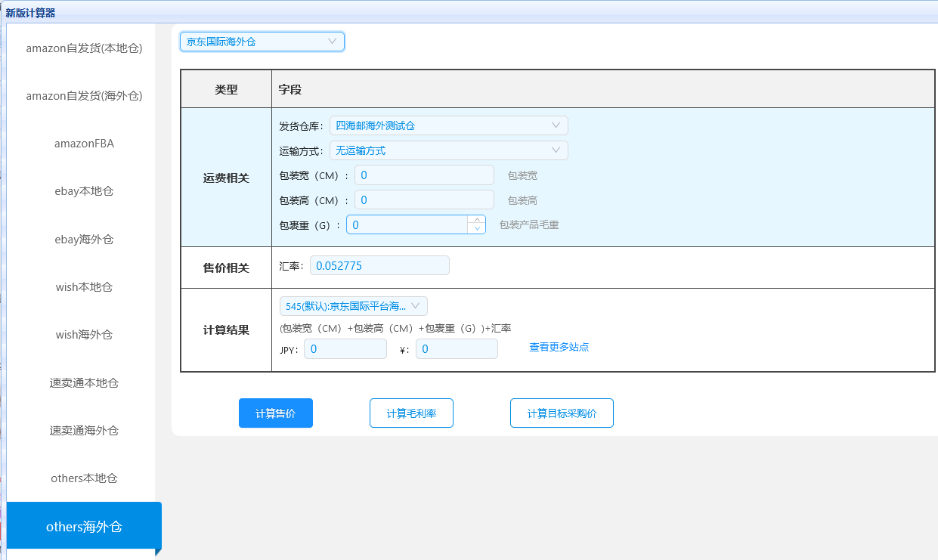Focus the 包装高（CM） input field
The width and height of the screenshot is (938, 560).
(x=424, y=200)
